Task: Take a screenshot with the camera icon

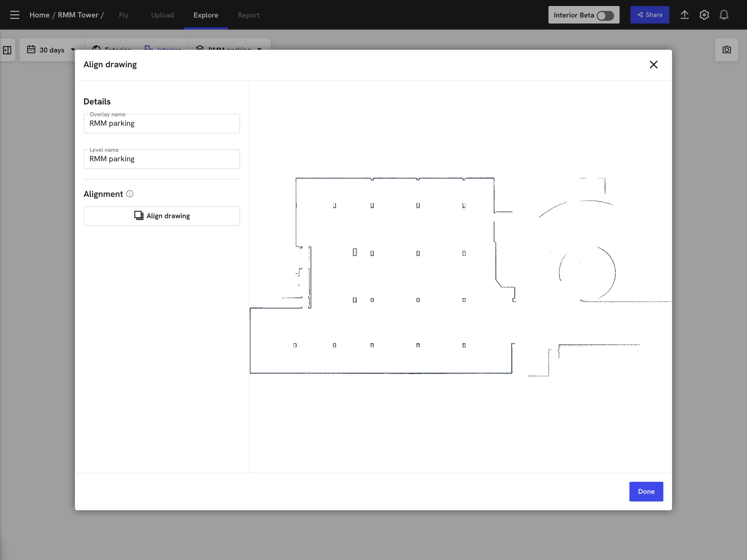Action: pyautogui.click(x=726, y=50)
